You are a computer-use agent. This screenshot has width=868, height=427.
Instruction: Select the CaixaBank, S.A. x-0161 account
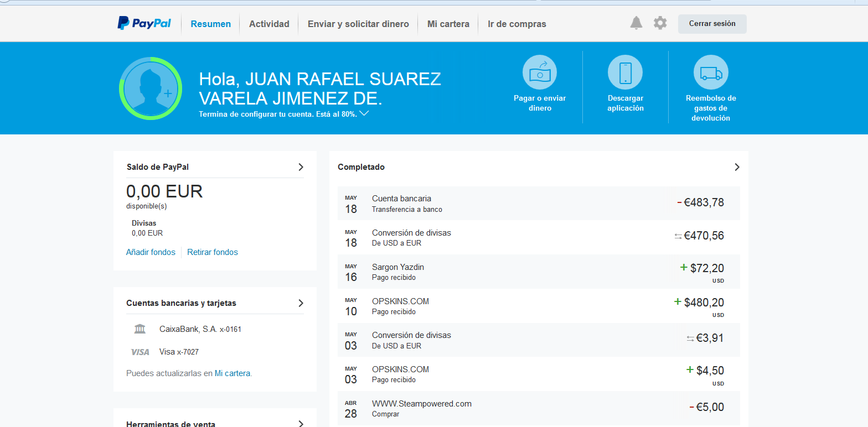pyautogui.click(x=200, y=329)
